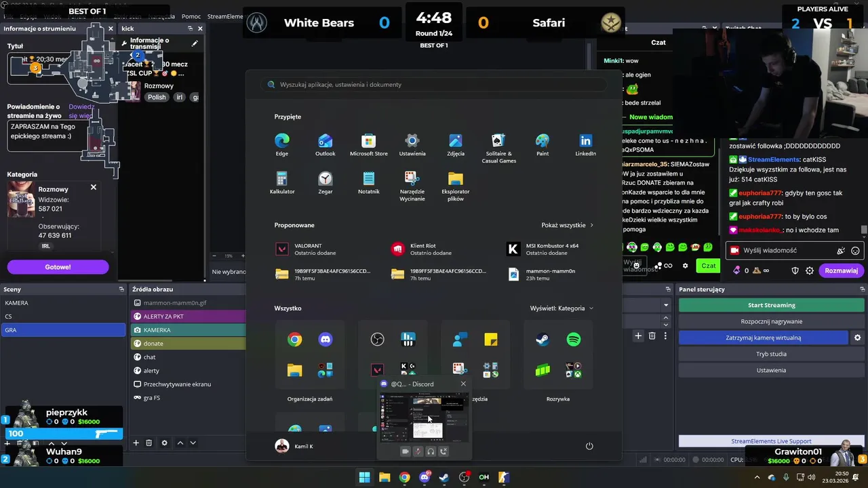Toggle deafen headphones in Discord preview

431,451
